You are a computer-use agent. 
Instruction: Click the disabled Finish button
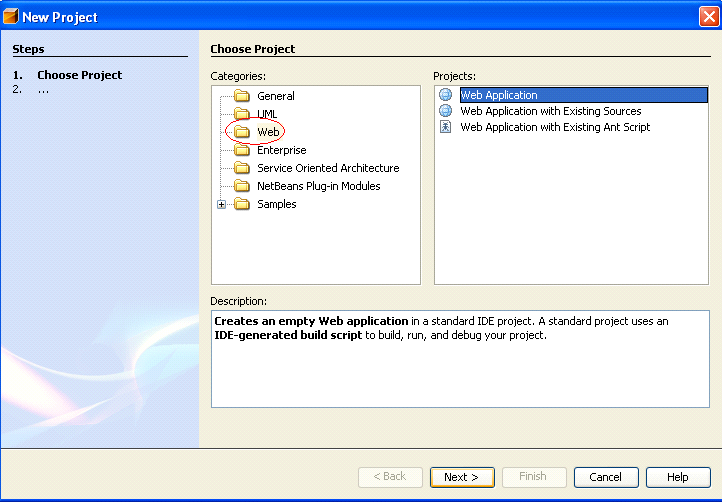click(534, 477)
